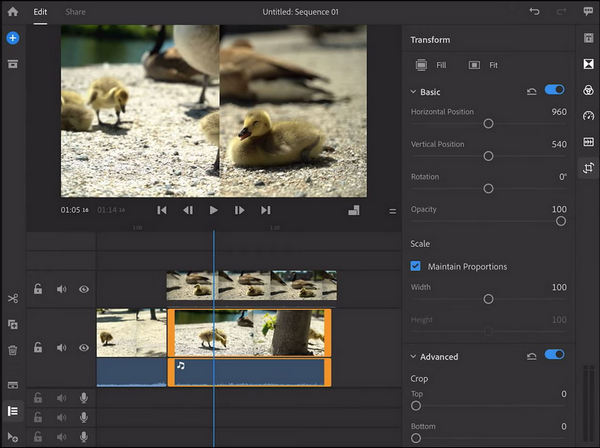The height and width of the screenshot is (448, 600).
Task: Toggle the Maintain Proportions checkbox
Action: [416, 266]
